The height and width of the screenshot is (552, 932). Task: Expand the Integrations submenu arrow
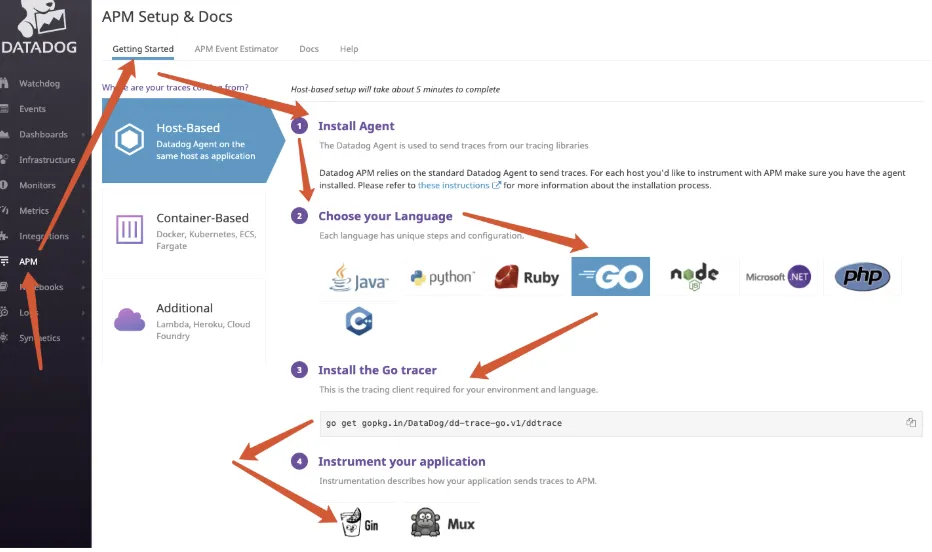(x=83, y=236)
